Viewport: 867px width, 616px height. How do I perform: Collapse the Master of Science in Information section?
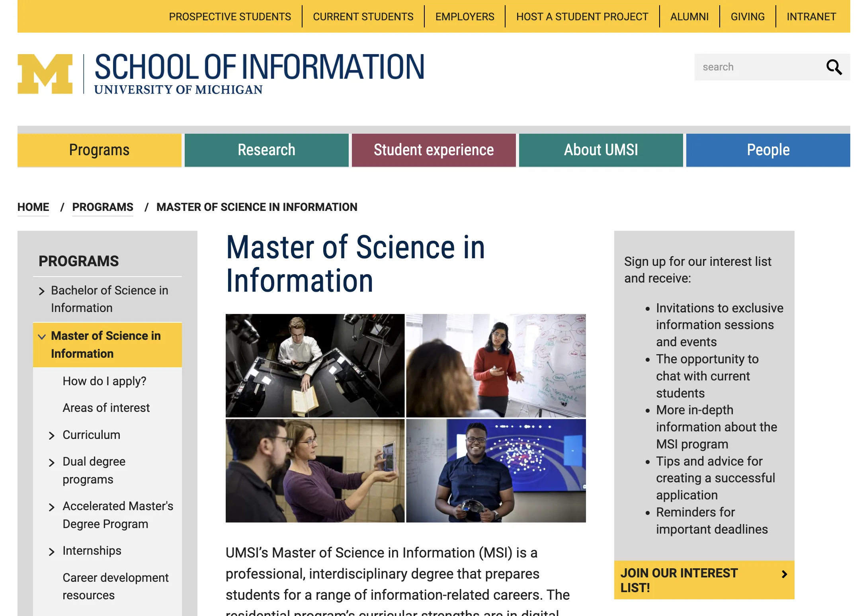click(42, 337)
